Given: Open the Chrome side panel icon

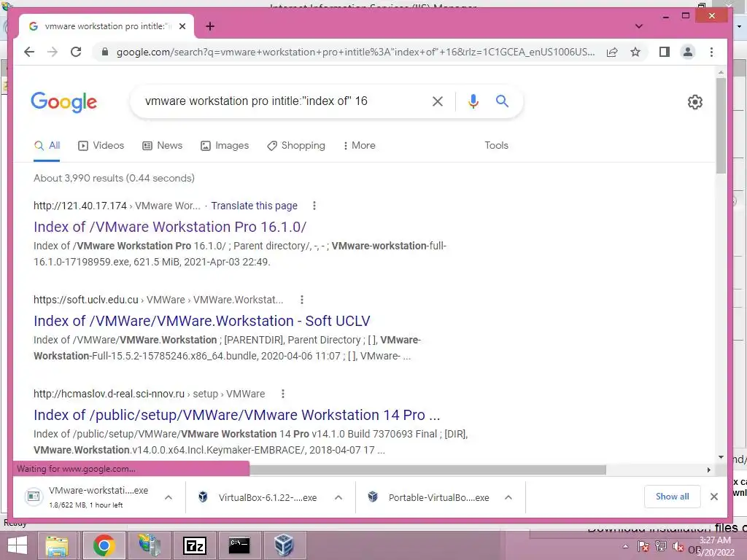Looking at the screenshot, I should [664, 52].
